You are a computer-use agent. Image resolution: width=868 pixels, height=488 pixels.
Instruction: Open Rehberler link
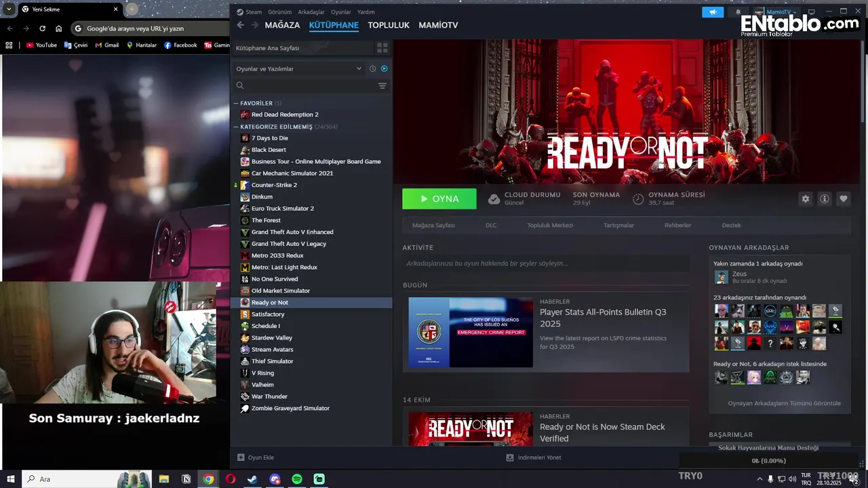[x=677, y=225]
